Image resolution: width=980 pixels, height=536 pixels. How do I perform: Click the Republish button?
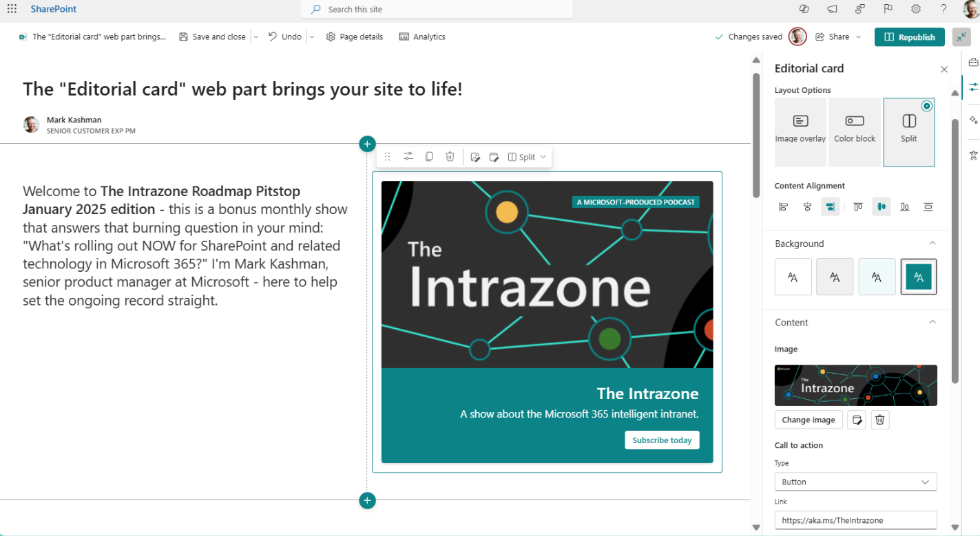pos(909,37)
